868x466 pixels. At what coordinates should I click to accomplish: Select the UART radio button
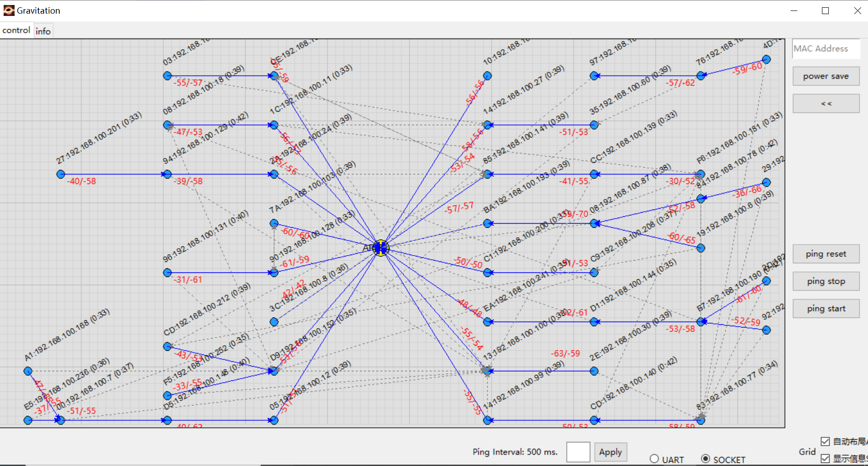coord(654,459)
